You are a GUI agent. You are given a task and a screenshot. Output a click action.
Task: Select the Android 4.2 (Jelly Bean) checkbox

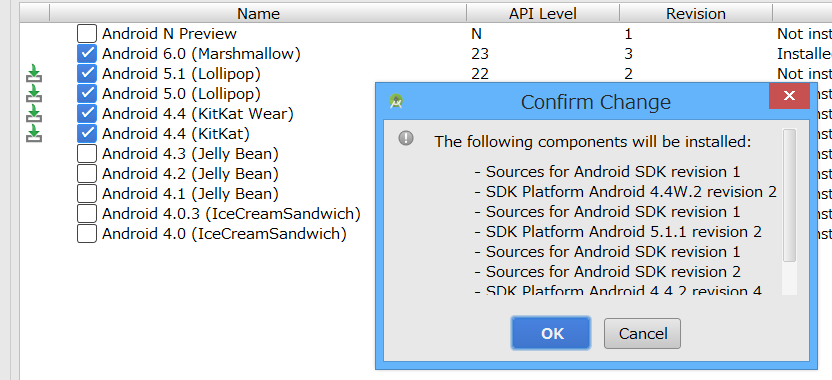pyautogui.click(x=86, y=174)
